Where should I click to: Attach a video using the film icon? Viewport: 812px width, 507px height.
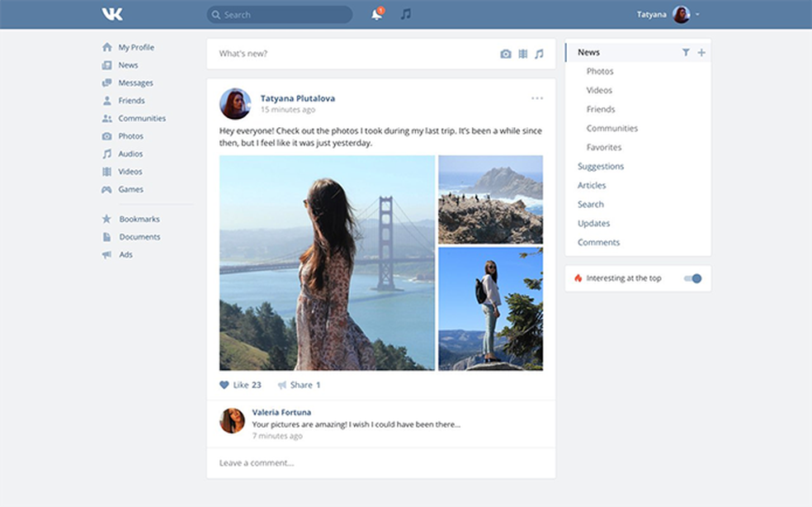point(522,54)
